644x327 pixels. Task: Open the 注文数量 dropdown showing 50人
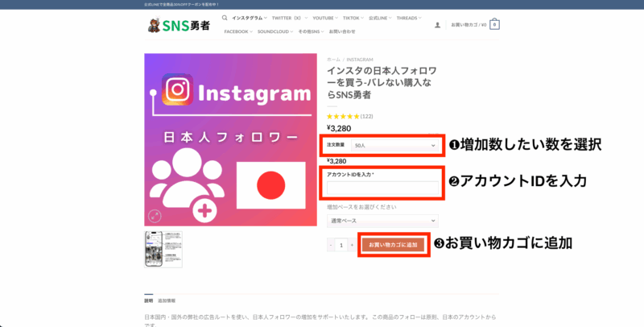394,146
